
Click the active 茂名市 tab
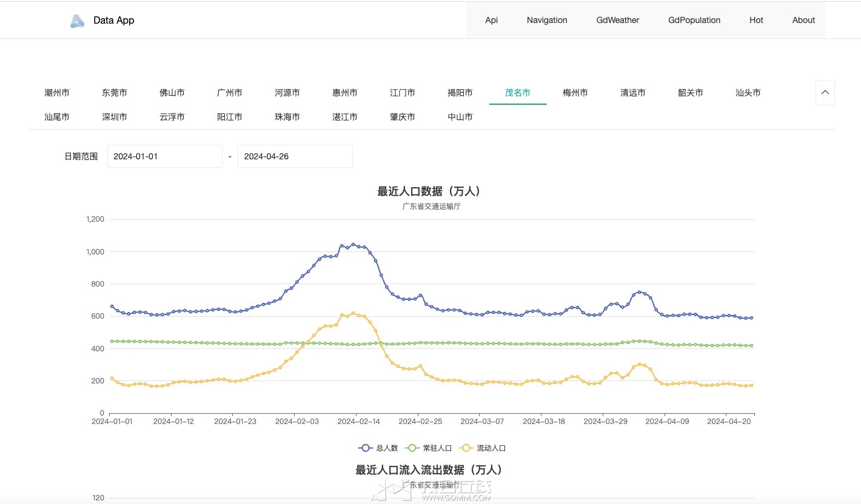[518, 93]
